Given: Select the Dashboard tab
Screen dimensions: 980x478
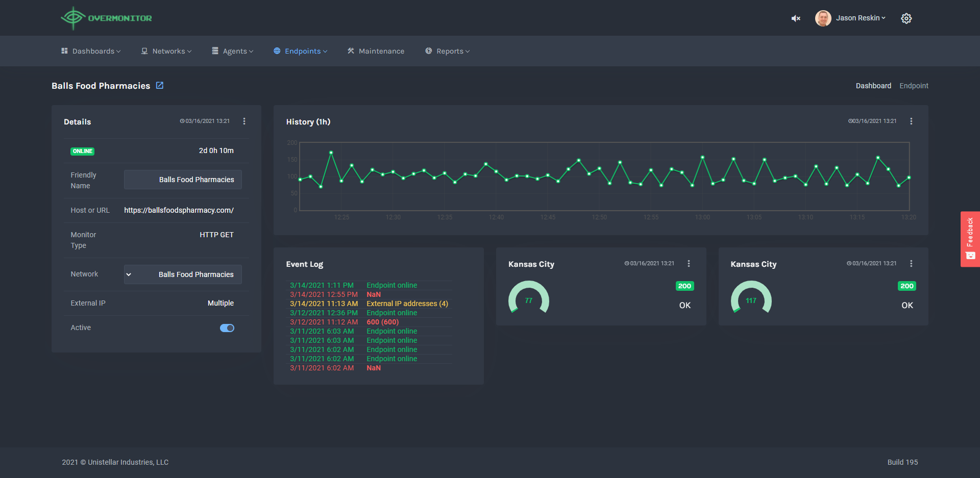Looking at the screenshot, I should (873, 85).
